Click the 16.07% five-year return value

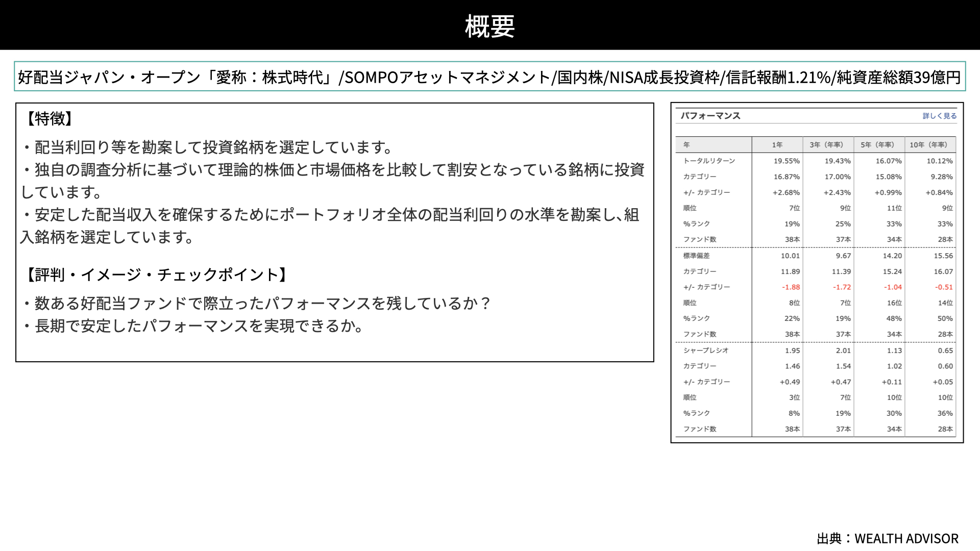pos(889,161)
